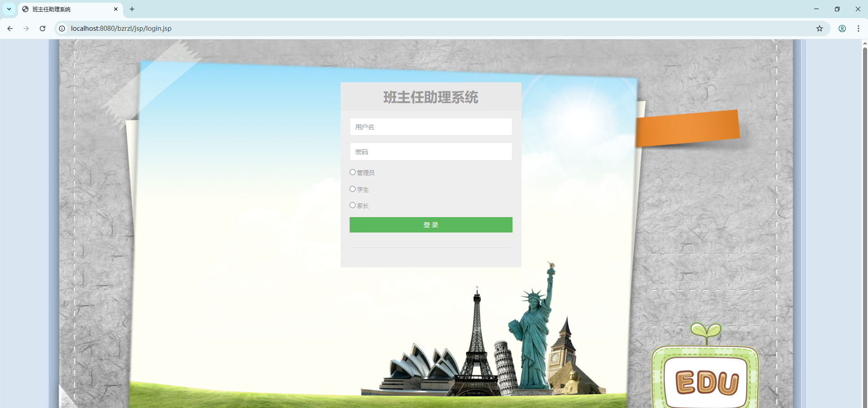
Task: Open a new browser tab
Action: point(132,9)
